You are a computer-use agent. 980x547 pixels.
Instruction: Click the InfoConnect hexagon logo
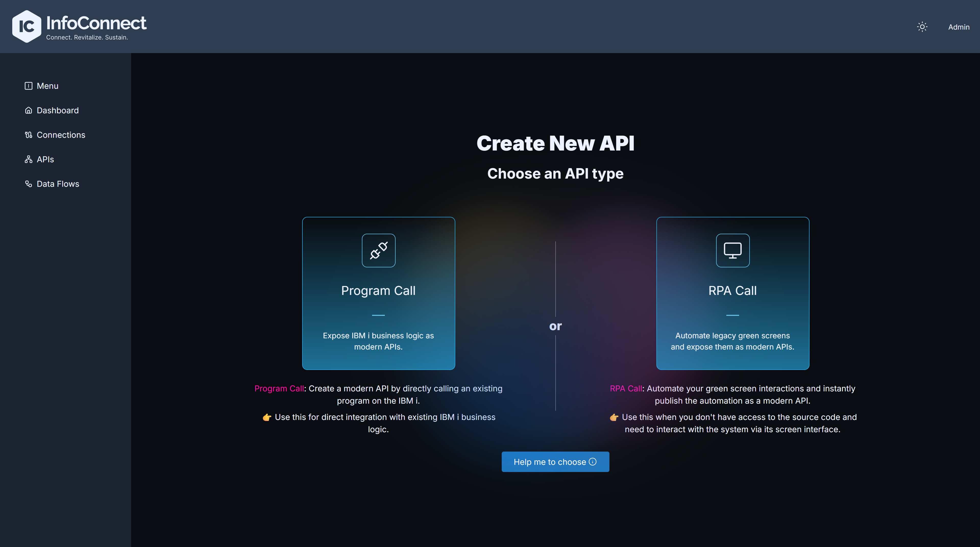point(27,26)
